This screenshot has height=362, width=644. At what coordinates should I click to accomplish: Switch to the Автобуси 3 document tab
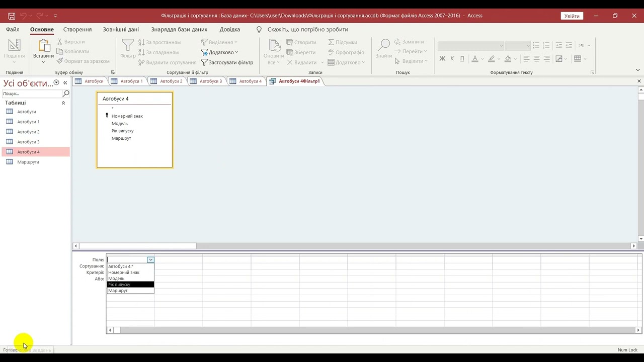click(206, 81)
